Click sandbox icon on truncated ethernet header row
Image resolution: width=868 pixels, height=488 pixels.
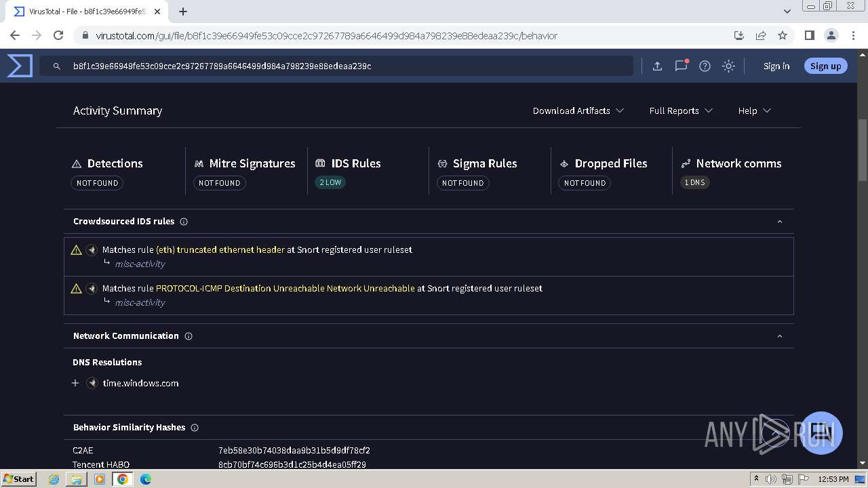(92, 249)
